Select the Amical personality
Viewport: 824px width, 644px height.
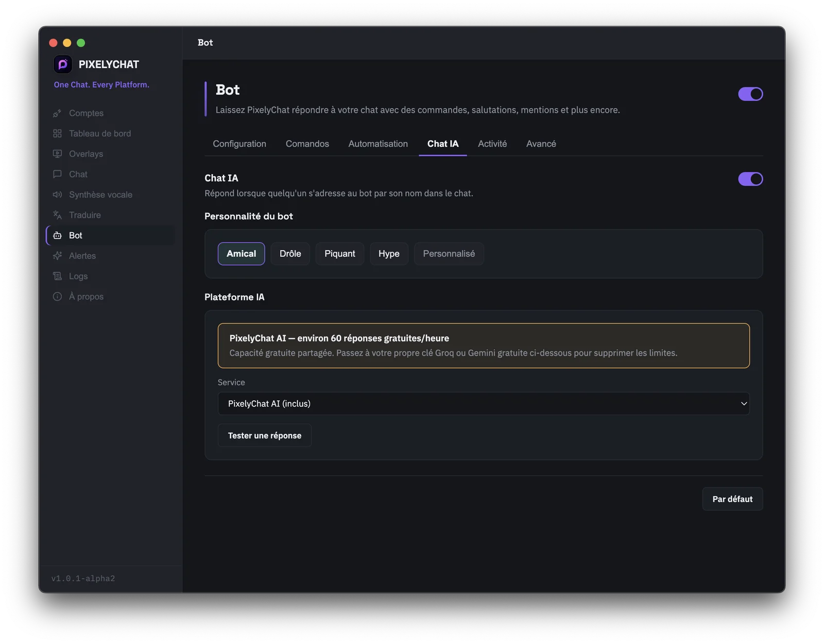tap(241, 254)
